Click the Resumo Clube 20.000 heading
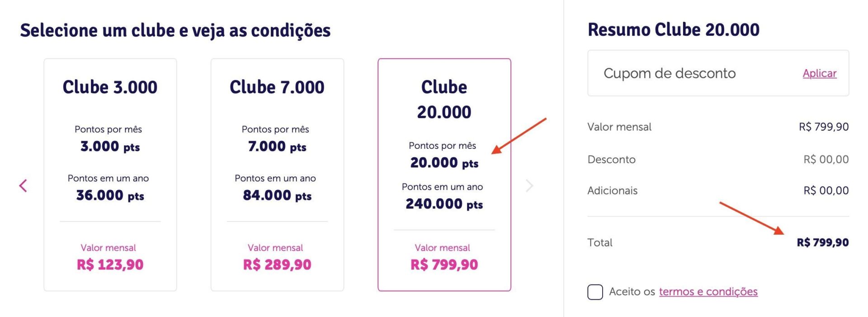Viewport: 868px width, 317px height. coord(674,30)
